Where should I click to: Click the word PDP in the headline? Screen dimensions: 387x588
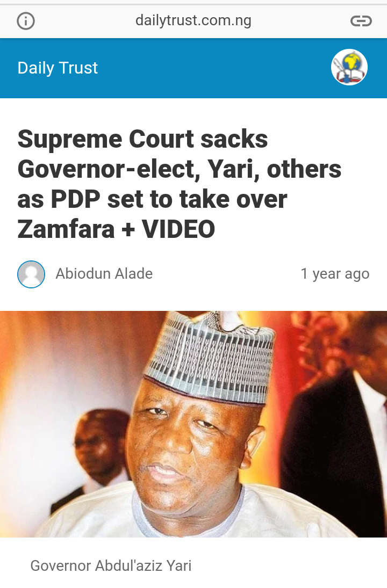pyautogui.click(x=75, y=199)
